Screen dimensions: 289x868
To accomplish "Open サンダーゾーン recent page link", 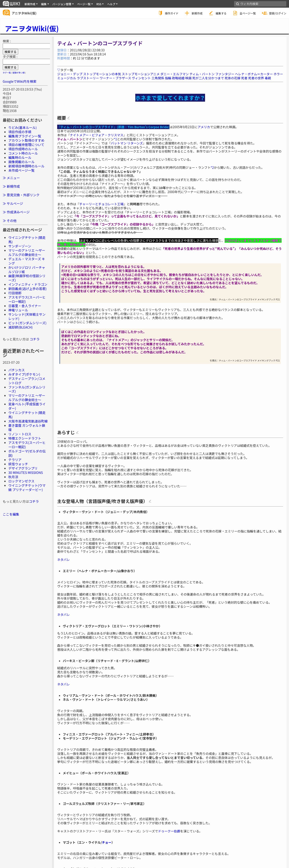I will pos(20,246).
